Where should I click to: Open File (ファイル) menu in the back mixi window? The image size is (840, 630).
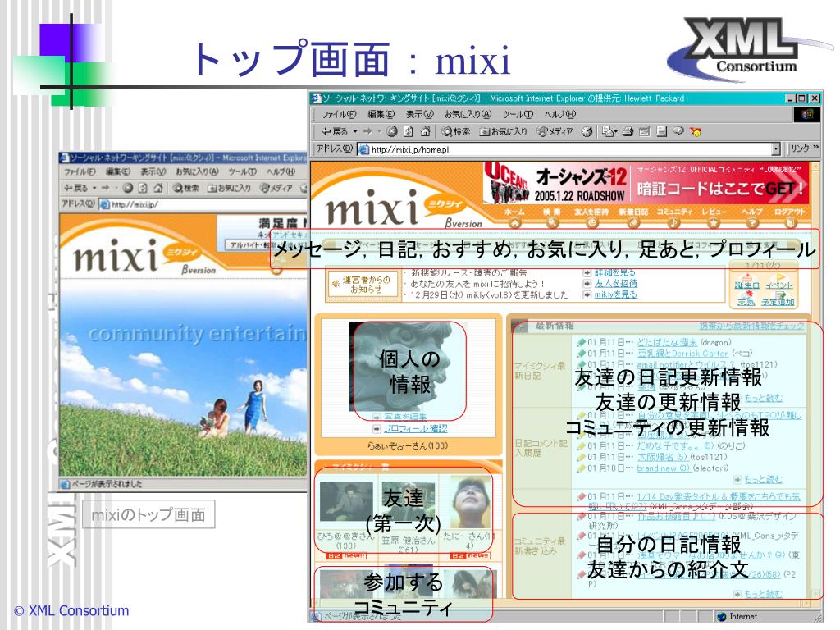[x=80, y=172]
